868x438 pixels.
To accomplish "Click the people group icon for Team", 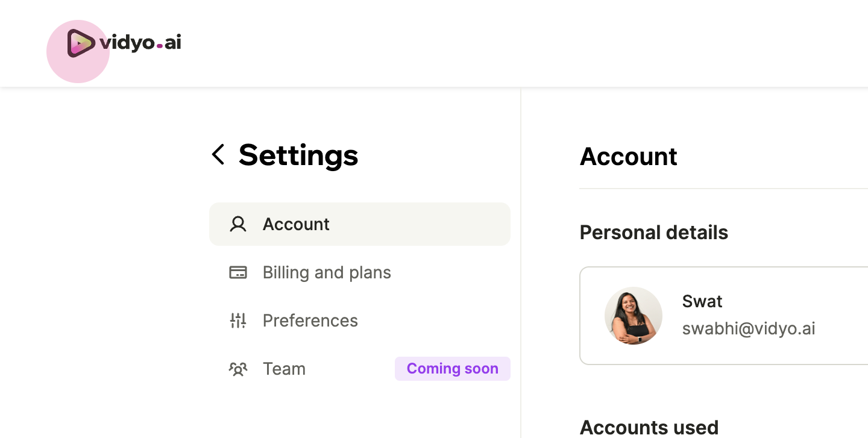I will pos(238,369).
